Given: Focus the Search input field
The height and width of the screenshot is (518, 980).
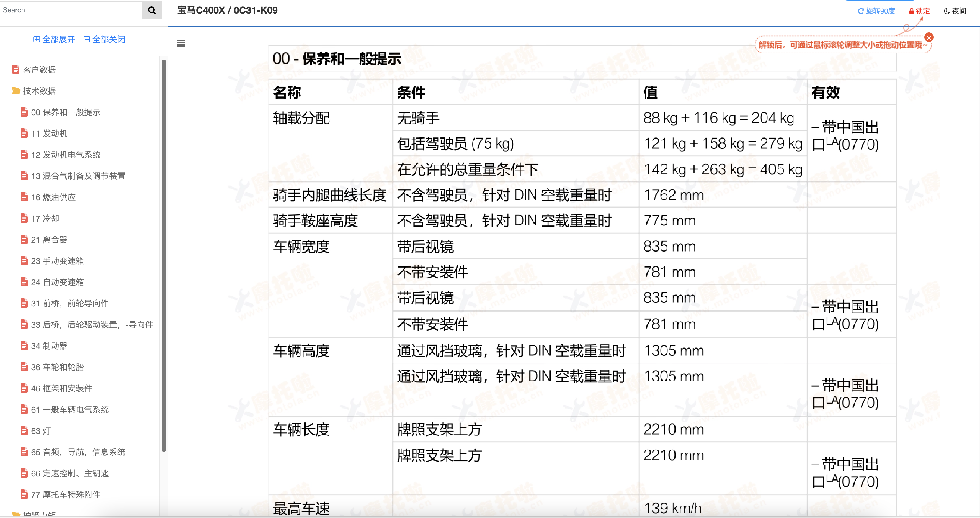Looking at the screenshot, I should click(71, 10).
